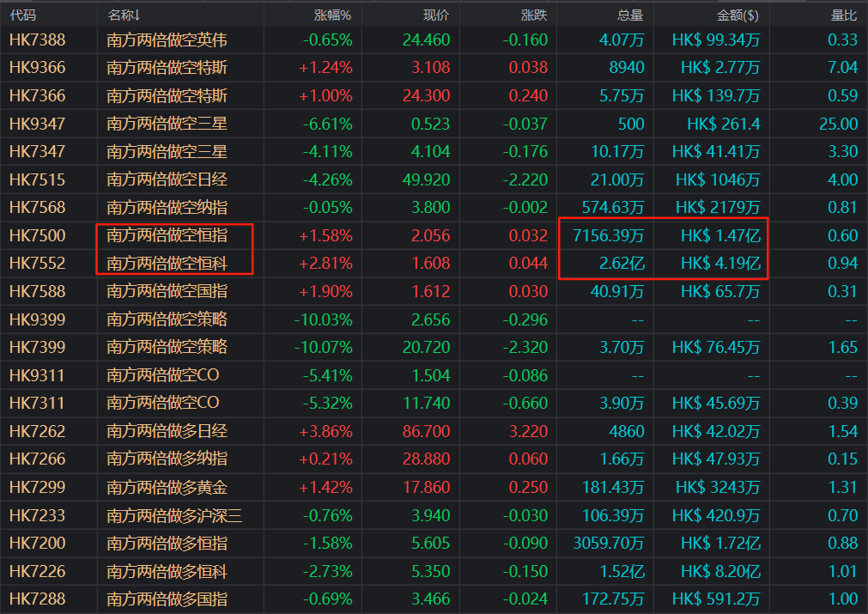Sort by 涨幅% column header
The width and height of the screenshot is (868, 614).
332,15
